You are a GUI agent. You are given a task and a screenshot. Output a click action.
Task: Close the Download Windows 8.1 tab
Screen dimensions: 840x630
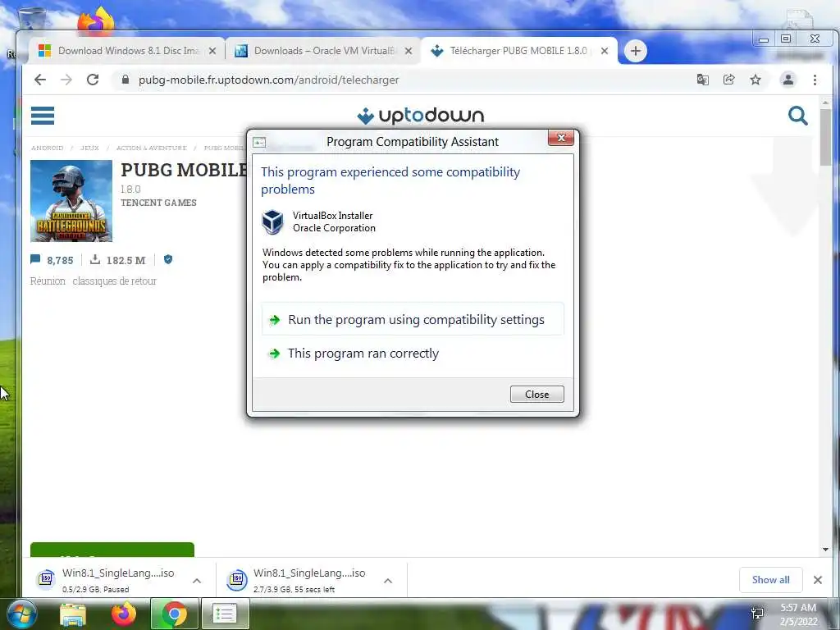tap(212, 51)
